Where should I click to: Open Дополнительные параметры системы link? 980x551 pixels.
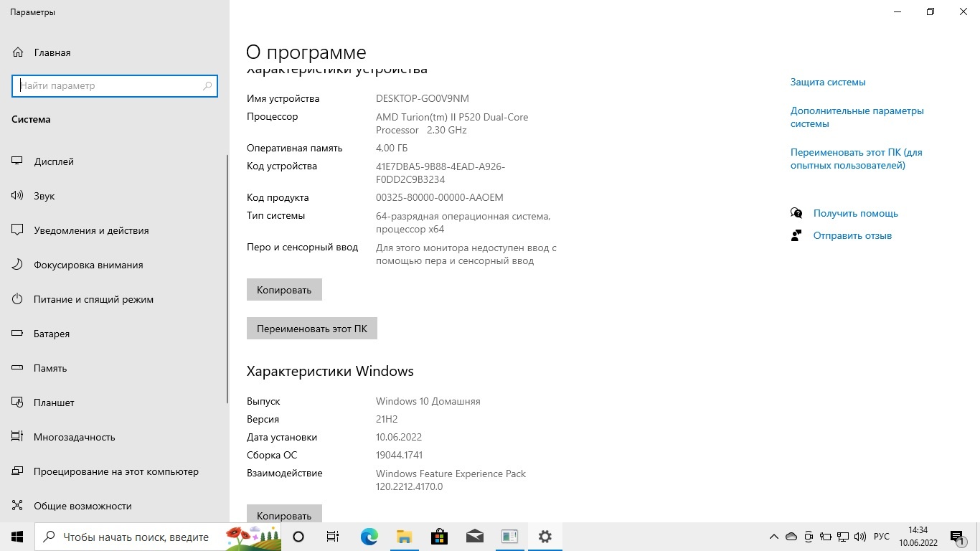[x=857, y=117]
